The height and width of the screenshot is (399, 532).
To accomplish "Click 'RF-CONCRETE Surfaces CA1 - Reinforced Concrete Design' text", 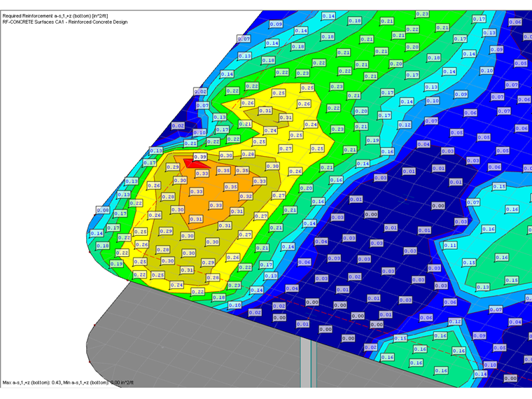I will (x=65, y=22).
